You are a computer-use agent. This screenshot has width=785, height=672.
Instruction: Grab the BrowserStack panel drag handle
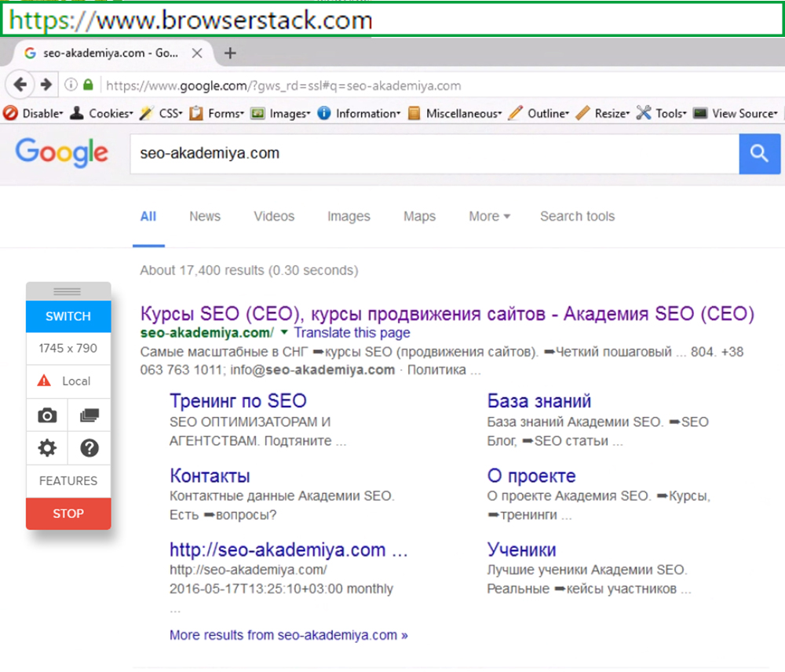click(x=68, y=291)
